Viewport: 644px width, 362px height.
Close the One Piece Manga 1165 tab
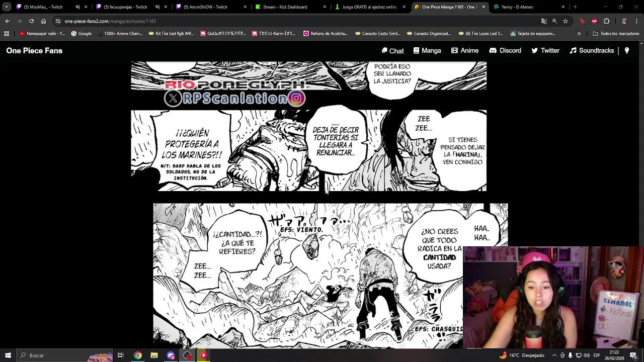(x=484, y=7)
